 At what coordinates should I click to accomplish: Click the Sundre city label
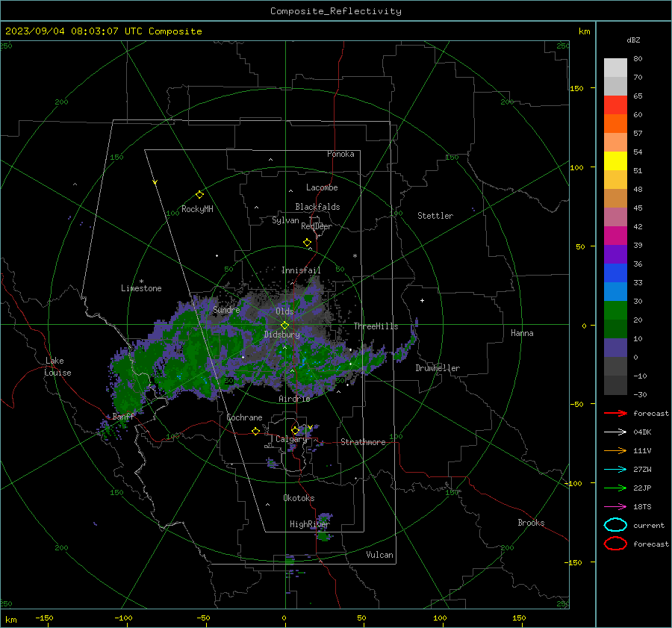pos(226,309)
